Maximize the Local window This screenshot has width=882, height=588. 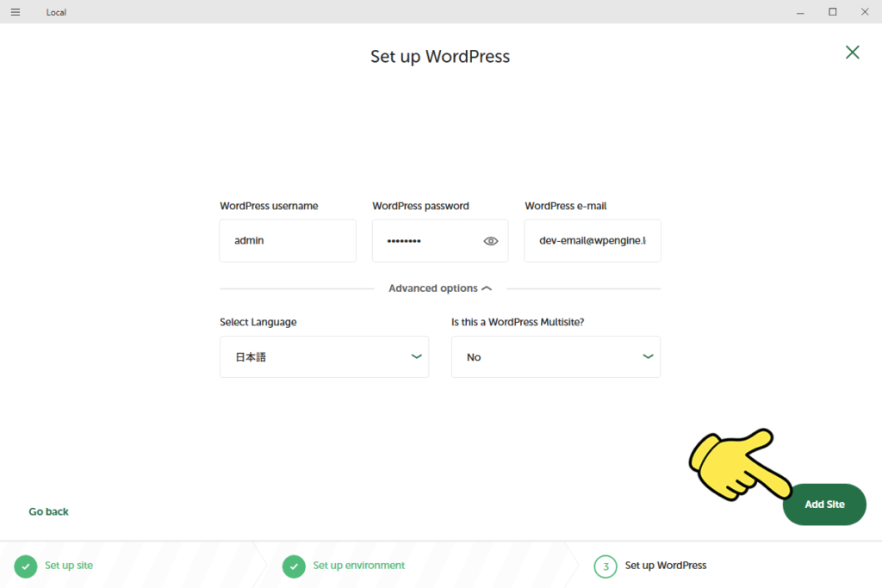tap(833, 12)
